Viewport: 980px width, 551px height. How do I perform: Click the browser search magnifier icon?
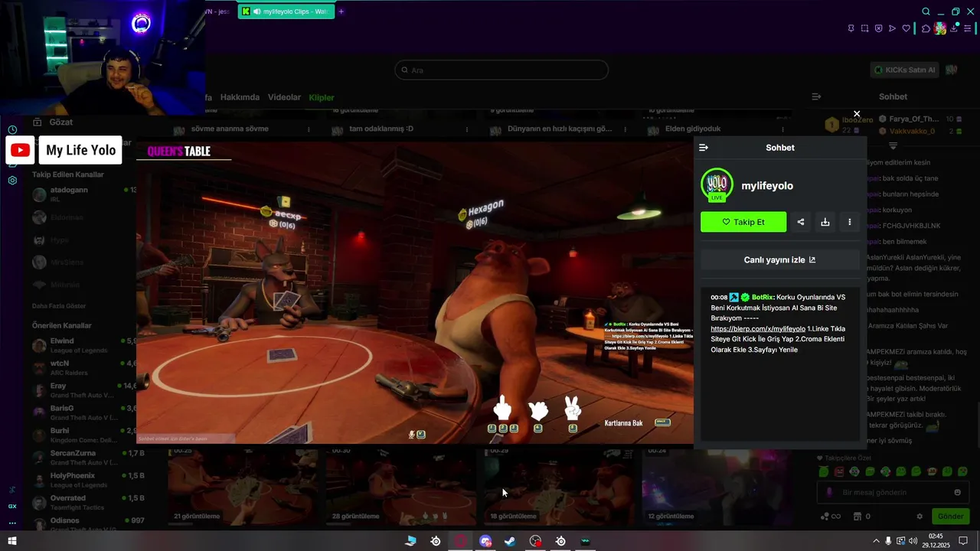tap(926, 11)
